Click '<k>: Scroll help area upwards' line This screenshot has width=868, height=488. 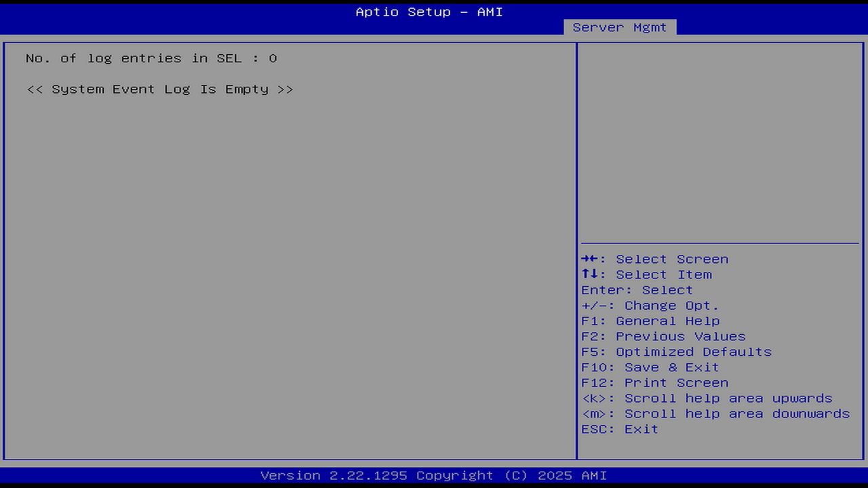[x=707, y=399]
